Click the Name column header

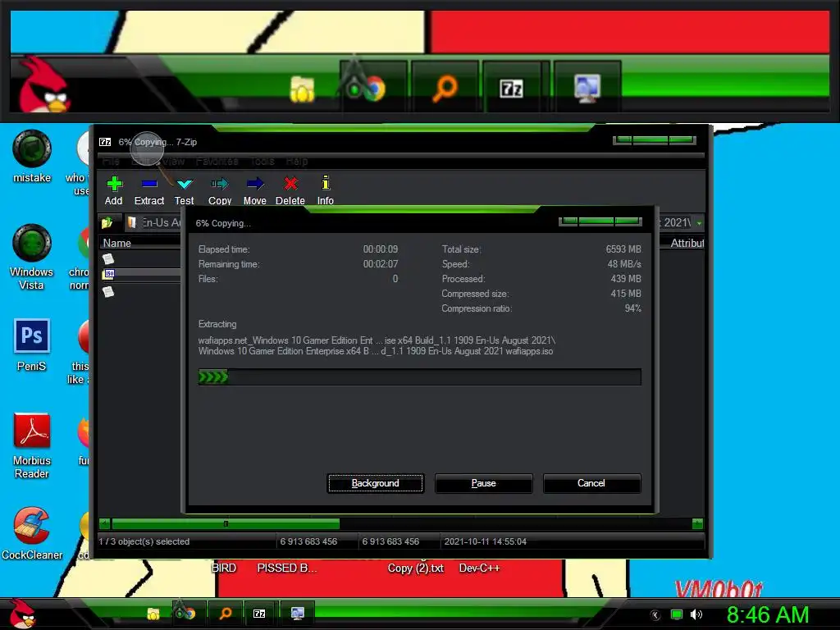(x=140, y=243)
